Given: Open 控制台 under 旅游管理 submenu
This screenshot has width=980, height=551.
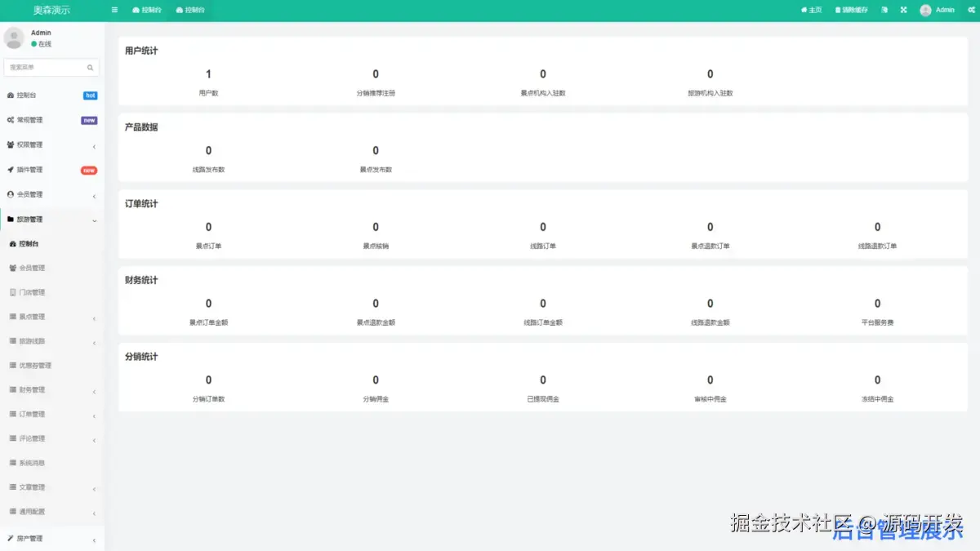Looking at the screenshot, I should [x=29, y=243].
